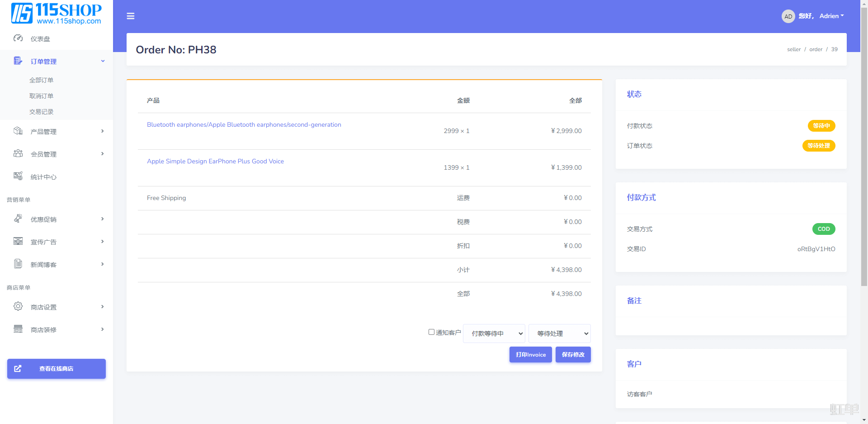This screenshot has height=424, width=868.
Task: Click the promotions rocket icon
Action: (x=18, y=219)
